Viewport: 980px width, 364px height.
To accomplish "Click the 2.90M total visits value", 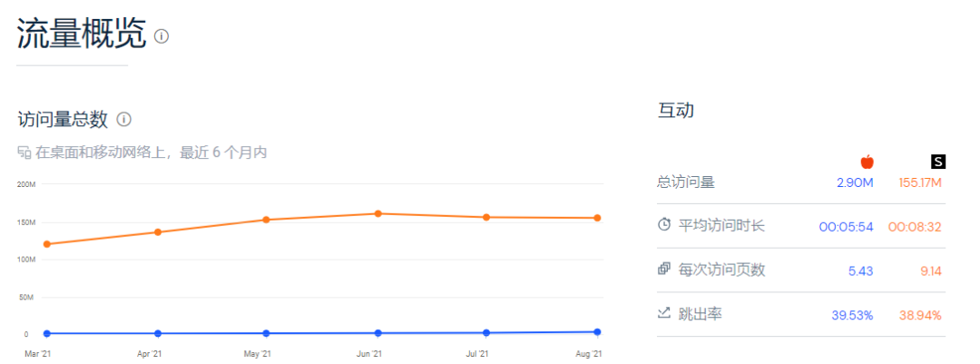I will pos(855,183).
